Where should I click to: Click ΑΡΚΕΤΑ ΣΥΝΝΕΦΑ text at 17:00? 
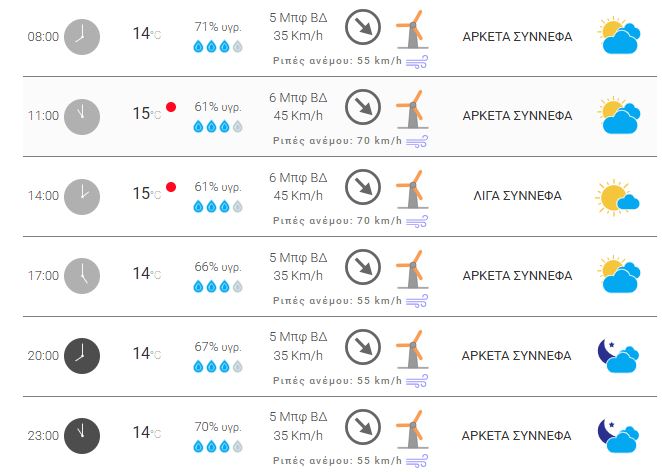[x=518, y=276]
